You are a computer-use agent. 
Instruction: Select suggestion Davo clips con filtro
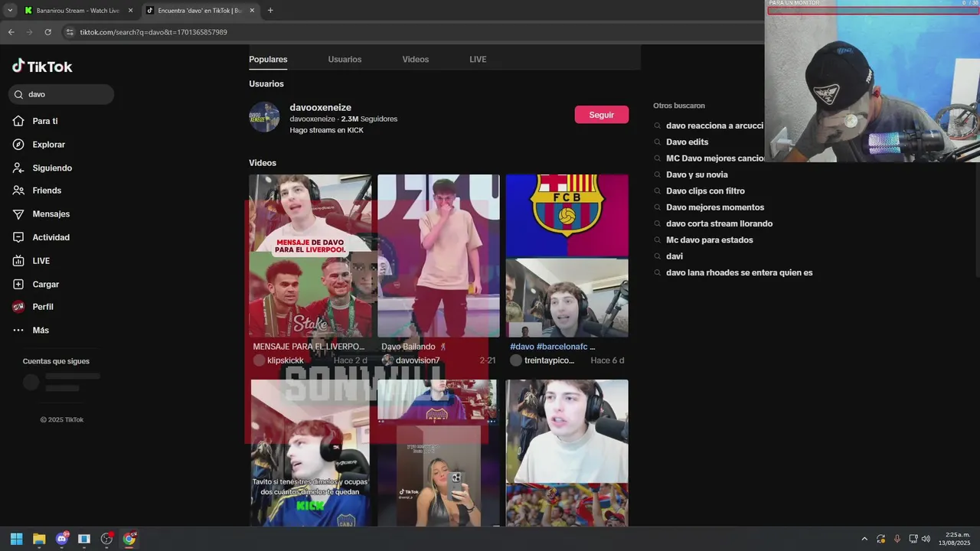coord(705,191)
